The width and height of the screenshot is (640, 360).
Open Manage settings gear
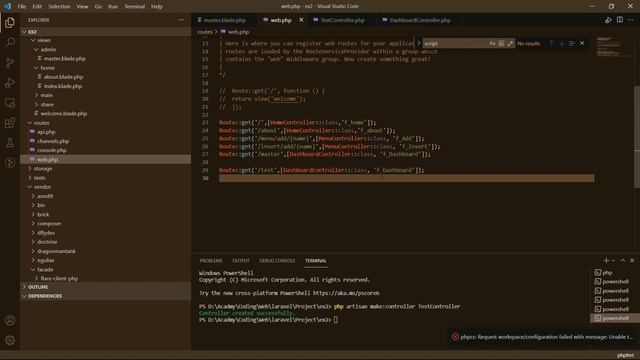pyautogui.click(x=10, y=340)
